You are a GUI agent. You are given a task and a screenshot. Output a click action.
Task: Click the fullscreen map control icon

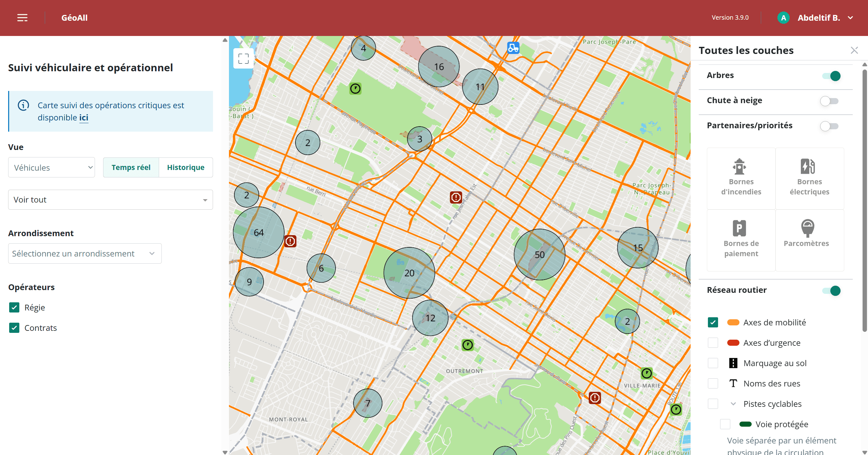tap(244, 58)
